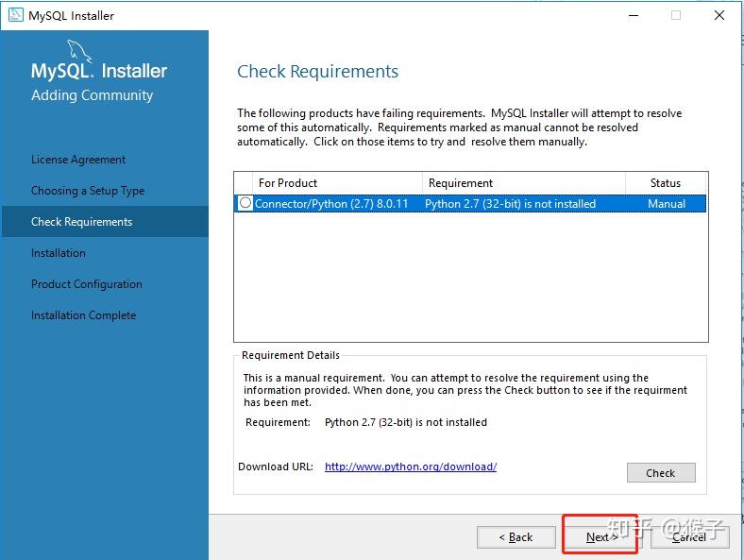Cancel the installer wizard
The image size is (744, 560).
[x=689, y=536]
